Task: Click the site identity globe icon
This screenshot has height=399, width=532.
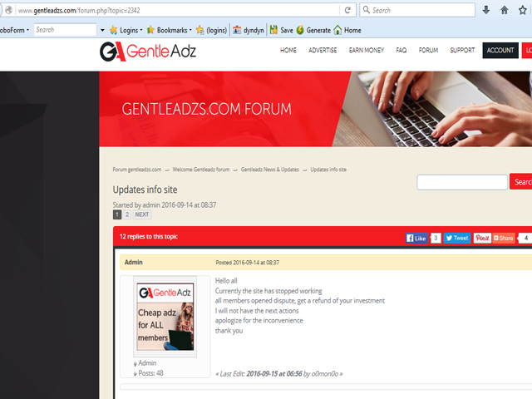Action: coord(8,10)
